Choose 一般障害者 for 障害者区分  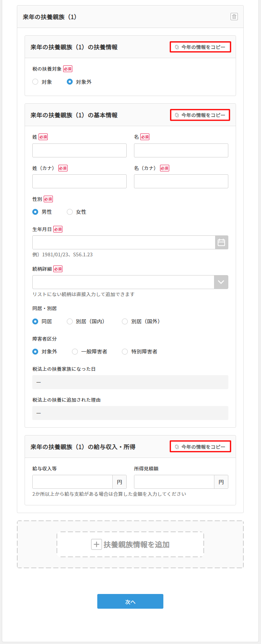point(75,352)
